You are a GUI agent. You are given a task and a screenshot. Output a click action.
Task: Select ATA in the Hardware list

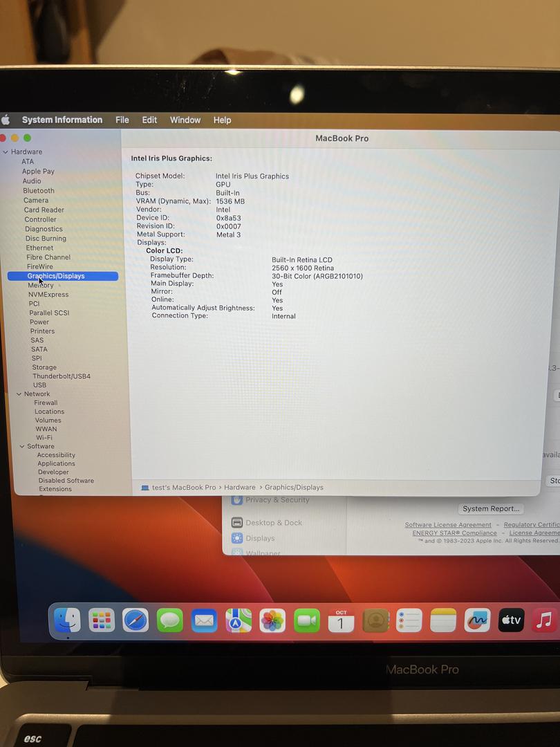pos(28,161)
